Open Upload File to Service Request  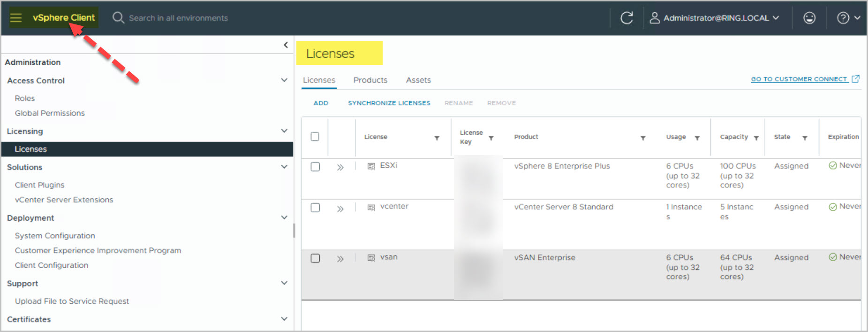click(x=72, y=301)
